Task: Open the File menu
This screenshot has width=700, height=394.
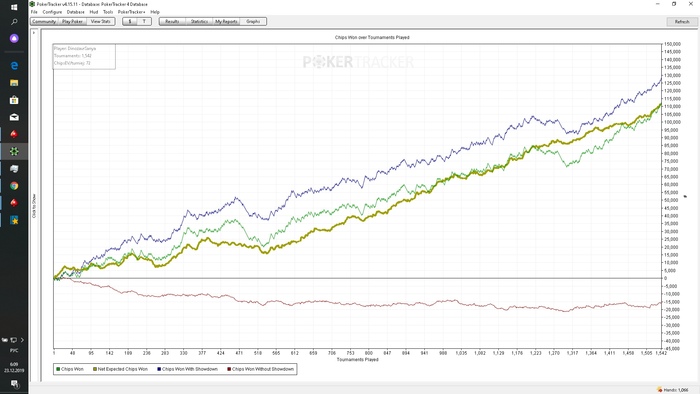Action: [34, 12]
